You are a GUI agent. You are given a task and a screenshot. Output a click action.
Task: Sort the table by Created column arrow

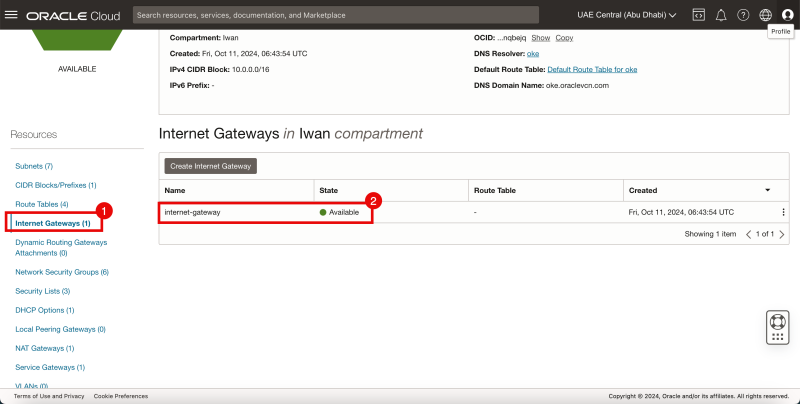[767, 190]
